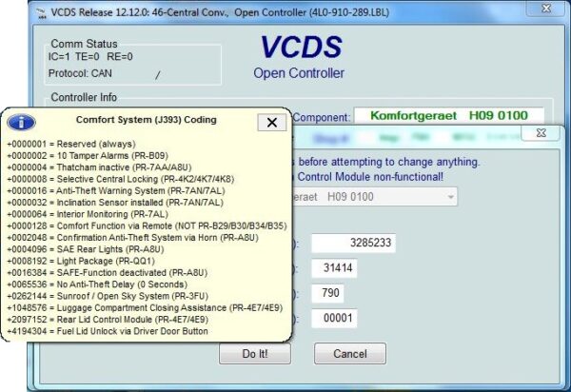Click the 'SAFE-Function deactivated' line
Image resolution: width=571 pixels, height=392 pixels.
click(107, 273)
